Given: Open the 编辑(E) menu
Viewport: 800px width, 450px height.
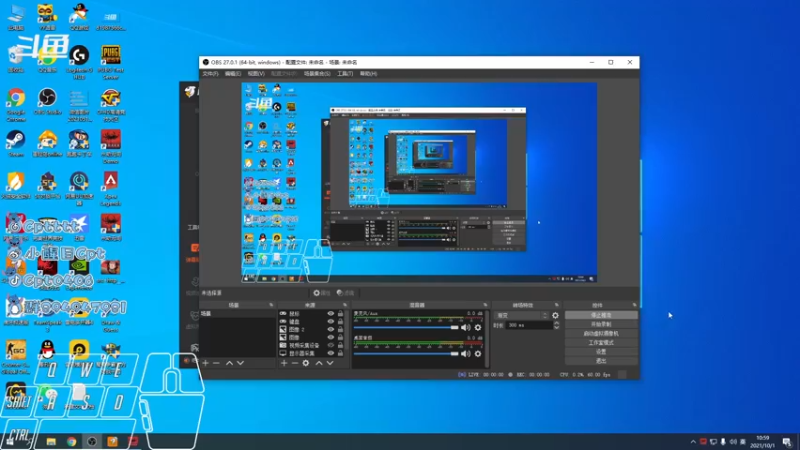Looking at the screenshot, I should point(233,74).
